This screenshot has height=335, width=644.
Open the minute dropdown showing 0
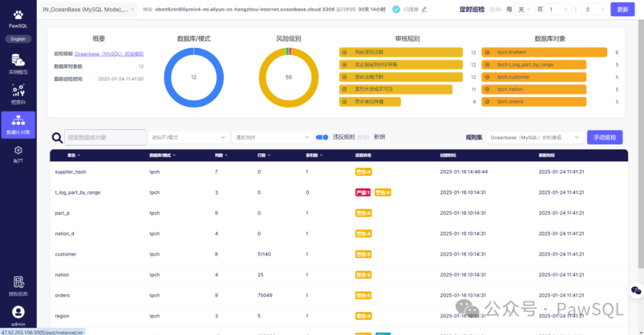595,10
